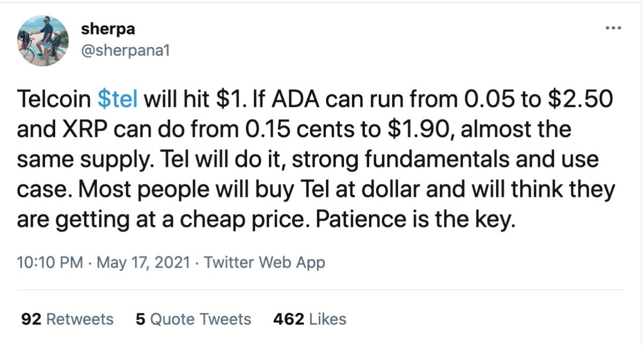View the 92 Retweets list

[x=67, y=319]
